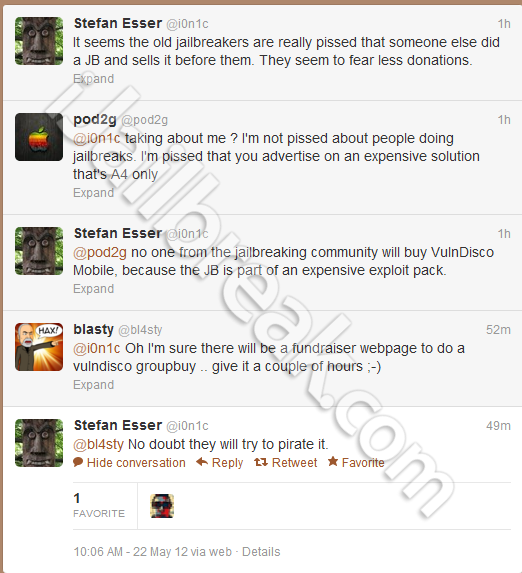Viewport: 522px width, 573px height.
Task: Click the 1 FAVORITE count
Action: pos(99,506)
